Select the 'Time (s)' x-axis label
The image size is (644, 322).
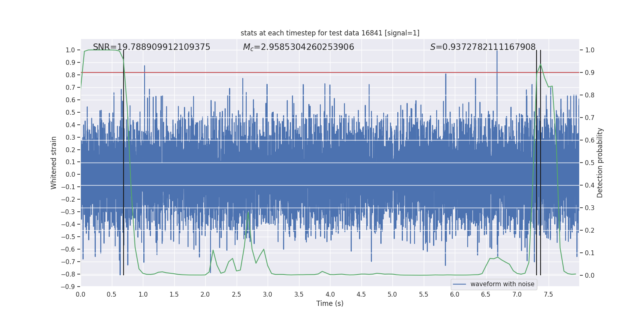click(x=330, y=303)
